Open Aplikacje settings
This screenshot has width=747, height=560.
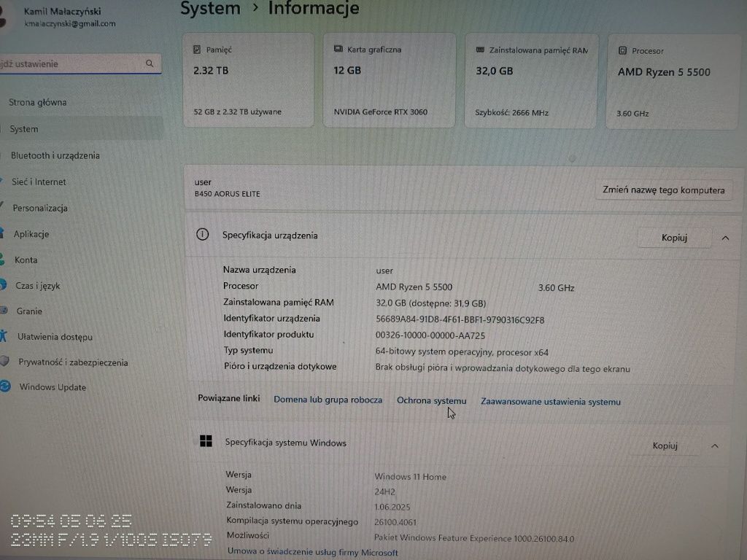point(31,234)
